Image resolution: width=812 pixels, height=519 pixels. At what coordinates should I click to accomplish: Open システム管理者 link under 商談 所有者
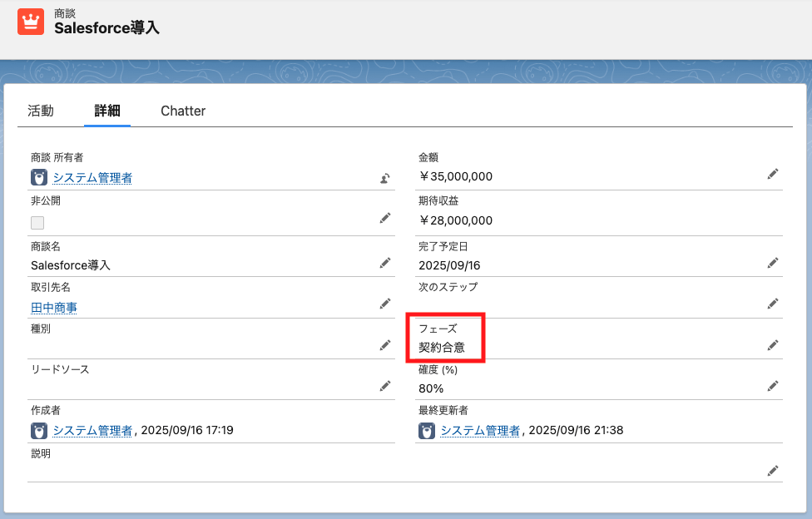[x=92, y=177]
